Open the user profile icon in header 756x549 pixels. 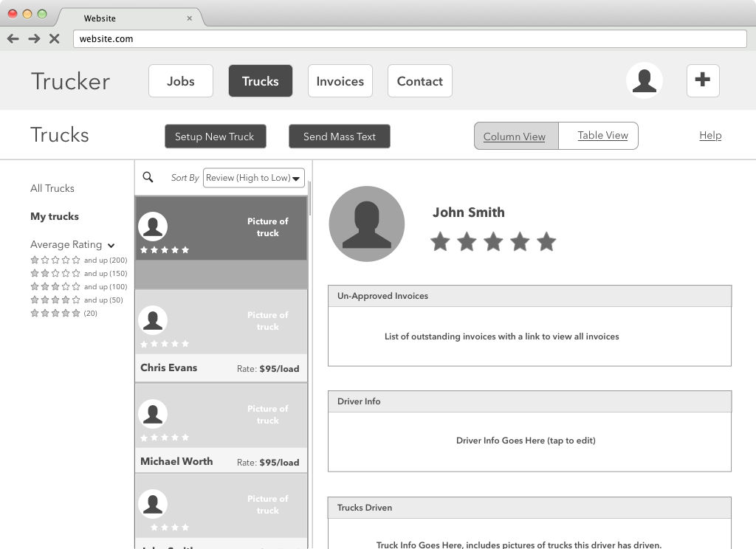coord(644,80)
